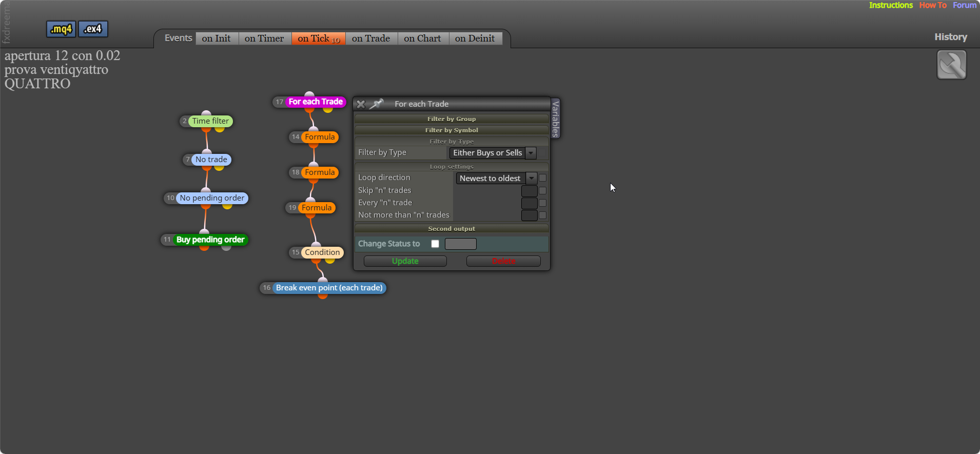Select the No trade block
Image resolution: width=980 pixels, height=454 pixels.
[211, 160]
